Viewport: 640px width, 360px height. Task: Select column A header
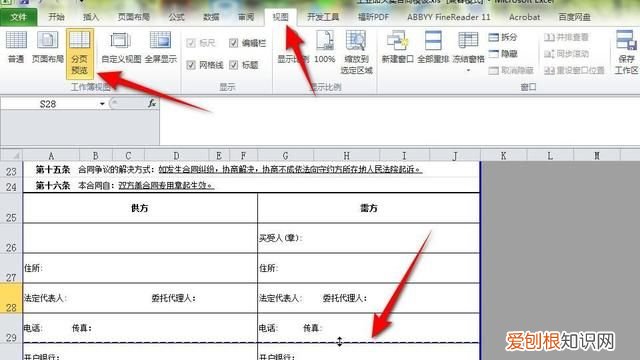[51, 156]
